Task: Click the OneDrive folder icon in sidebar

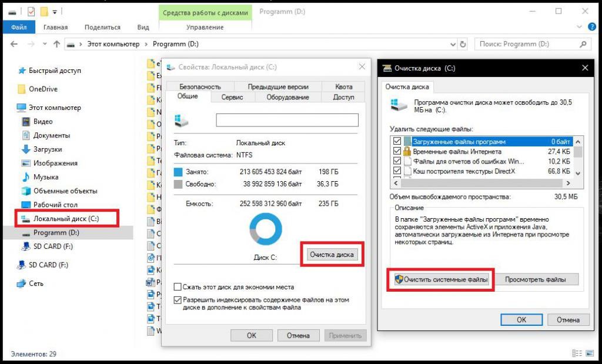Action: [22, 89]
